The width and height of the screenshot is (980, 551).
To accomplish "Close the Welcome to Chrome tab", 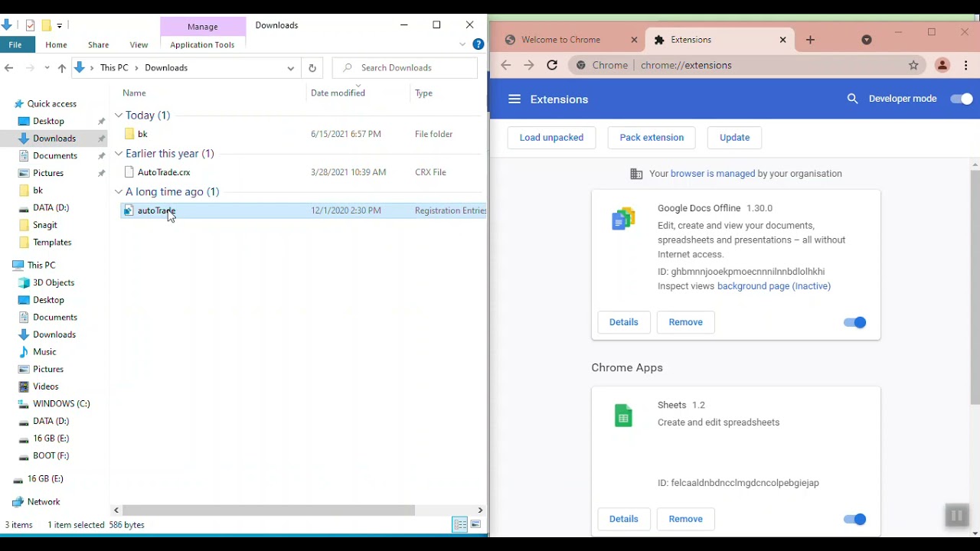I will pos(634,40).
